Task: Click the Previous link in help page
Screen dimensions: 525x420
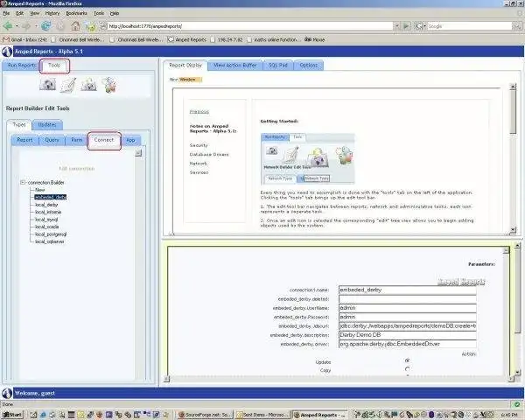Action: coord(199,112)
